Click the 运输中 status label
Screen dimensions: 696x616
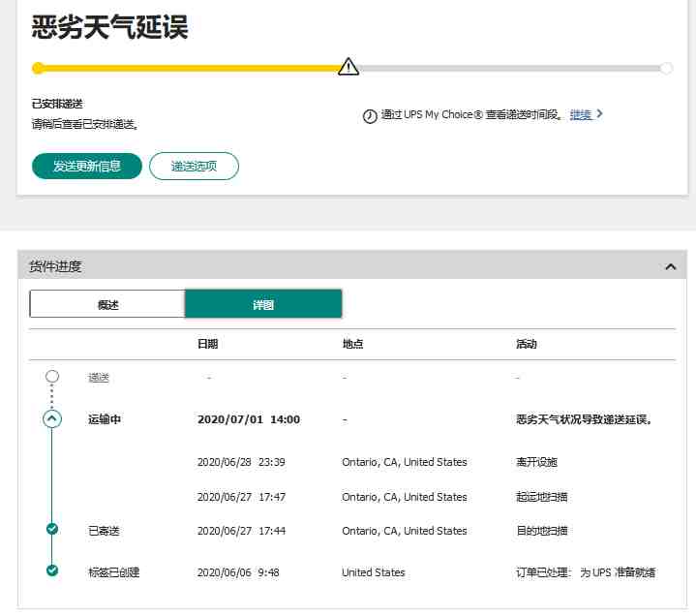click(105, 419)
